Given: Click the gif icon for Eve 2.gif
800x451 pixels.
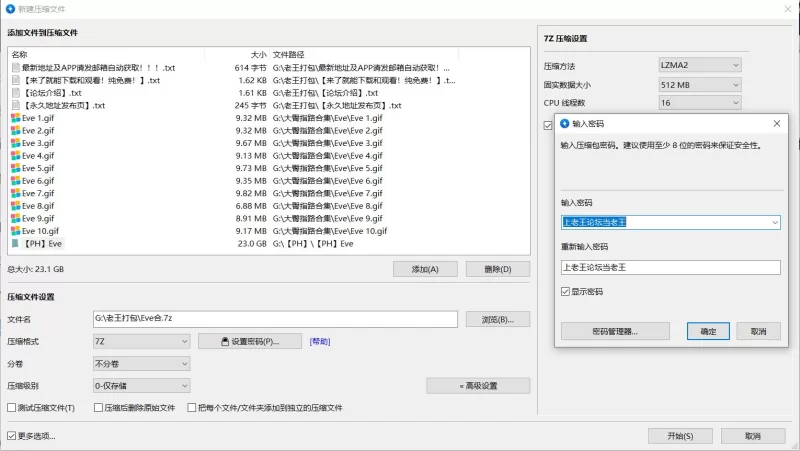Looking at the screenshot, I should point(16,131).
